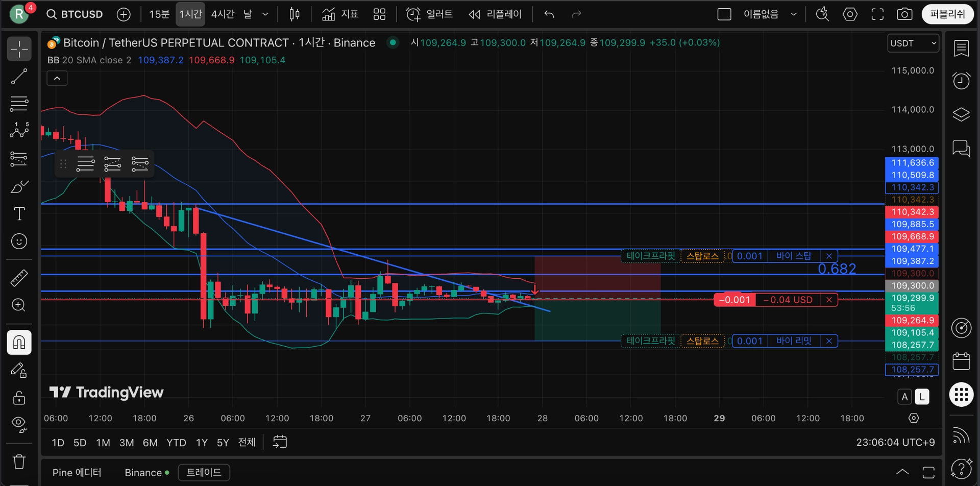Click the 퍼블리쉬 publish button
Viewport: 980px width, 486px height.
(x=947, y=14)
